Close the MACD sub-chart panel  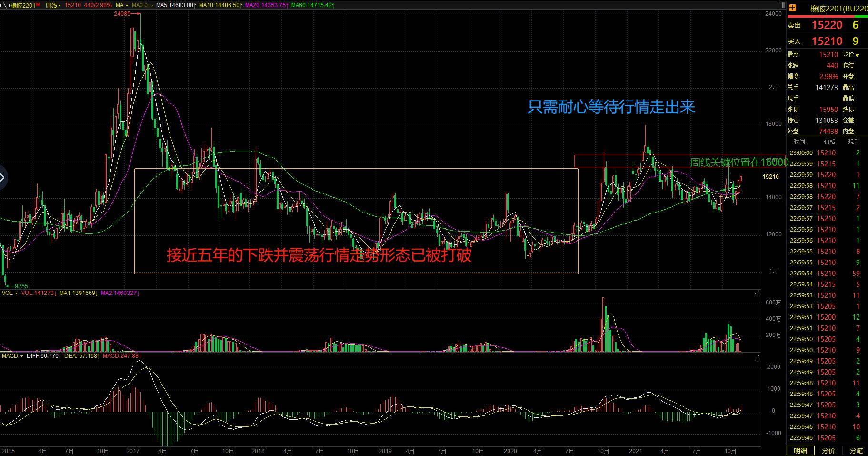[757, 358]
